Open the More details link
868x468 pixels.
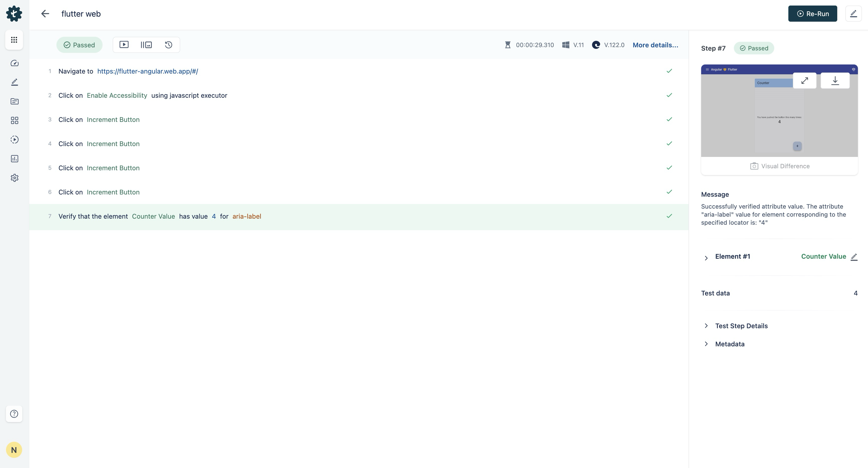[655, 45]
